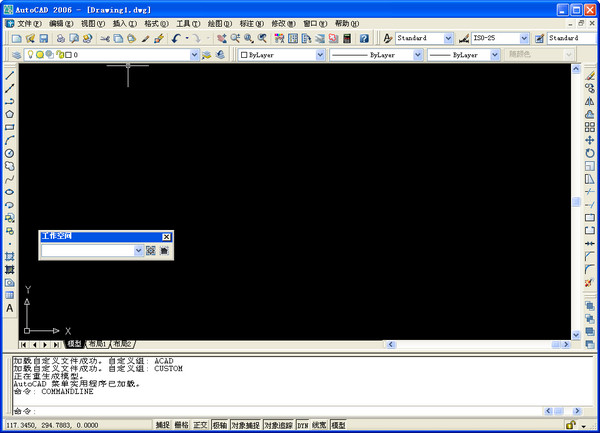Click the drawing area scroll up arrow
The image size is (600, 433).
point(576,69)
